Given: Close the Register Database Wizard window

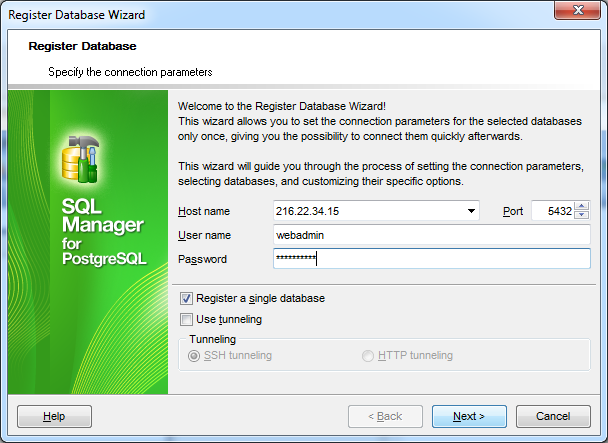Looking at the screenshot, I should (577, 10).
